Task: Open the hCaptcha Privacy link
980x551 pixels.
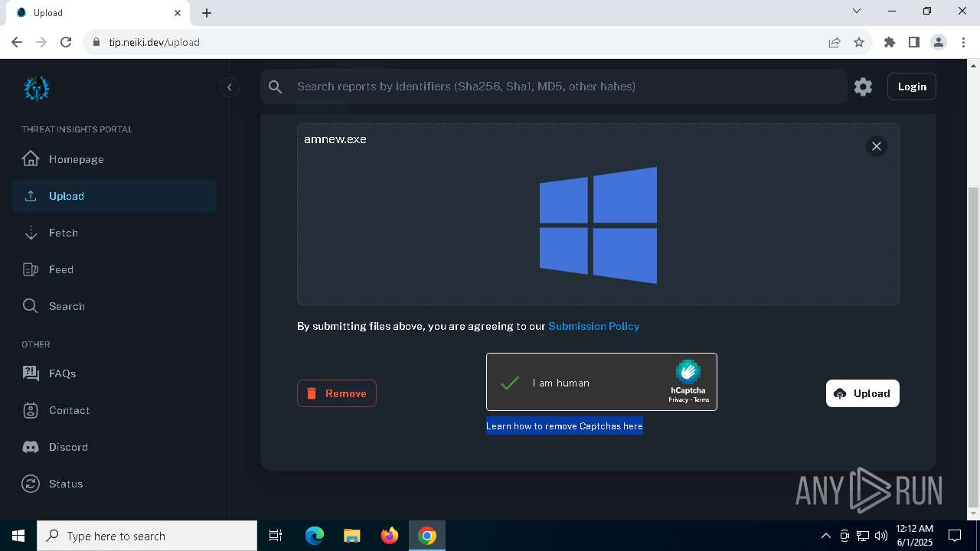Action: (678, 399)
